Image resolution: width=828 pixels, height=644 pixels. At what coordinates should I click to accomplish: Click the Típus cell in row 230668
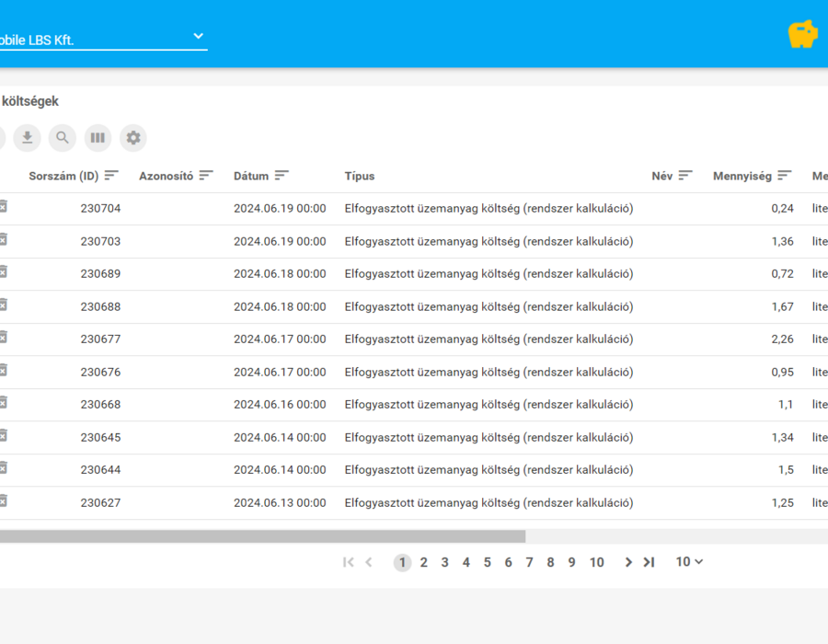[489, 405]
